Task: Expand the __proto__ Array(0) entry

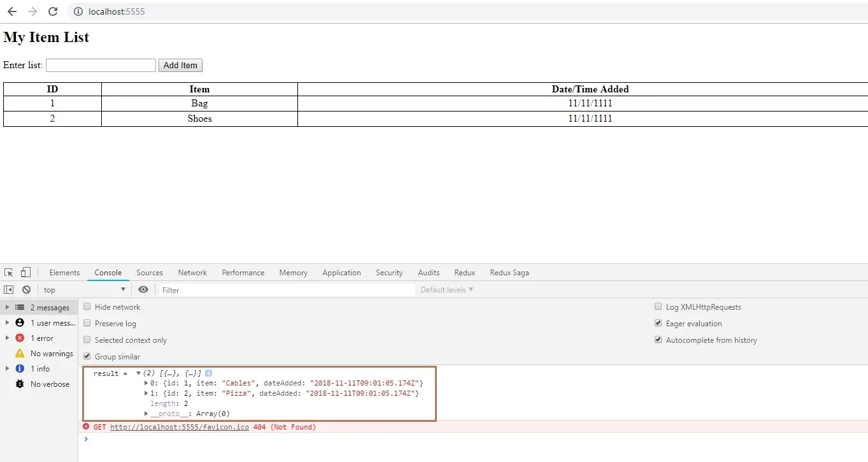Action: pos(146,414)
